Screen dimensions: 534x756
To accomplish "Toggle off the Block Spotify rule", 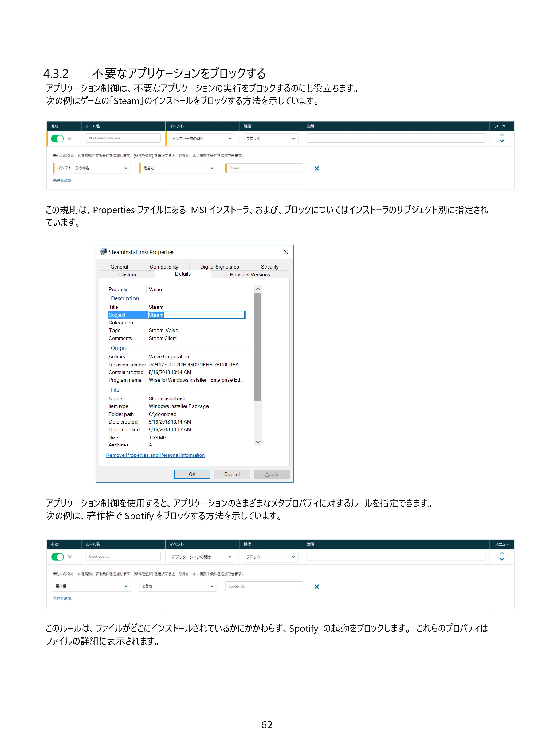I will click(x=57, y=557).
